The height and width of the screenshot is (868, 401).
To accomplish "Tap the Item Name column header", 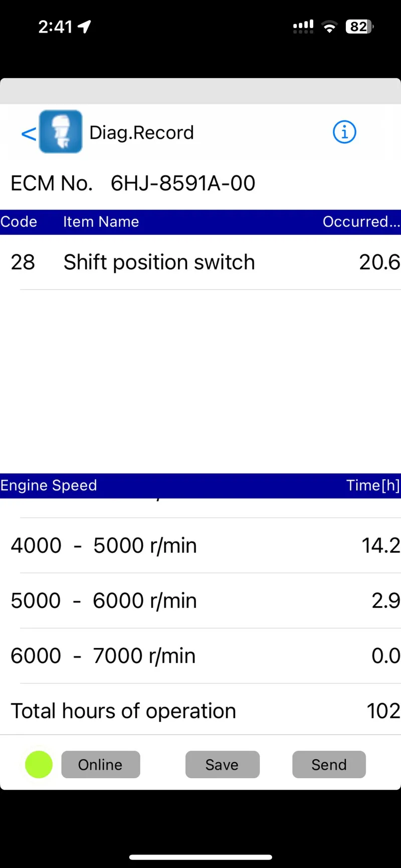I will pyautogui.click(x=101, y=222).
